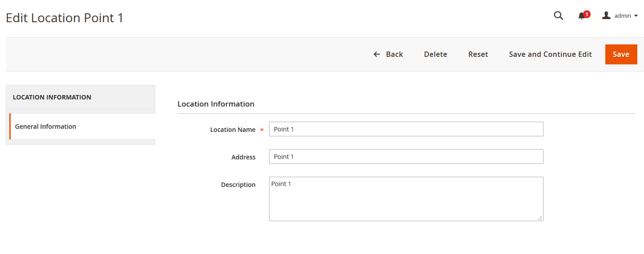
Task: Click the Location Information section heading
Action: coord(216,104)
